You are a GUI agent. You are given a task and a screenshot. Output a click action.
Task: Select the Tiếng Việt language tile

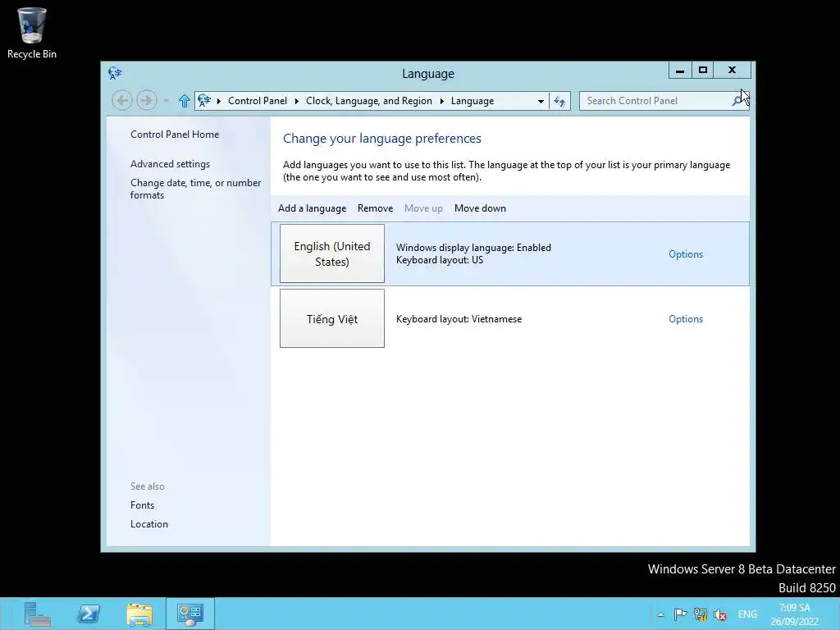coord(332,318)
